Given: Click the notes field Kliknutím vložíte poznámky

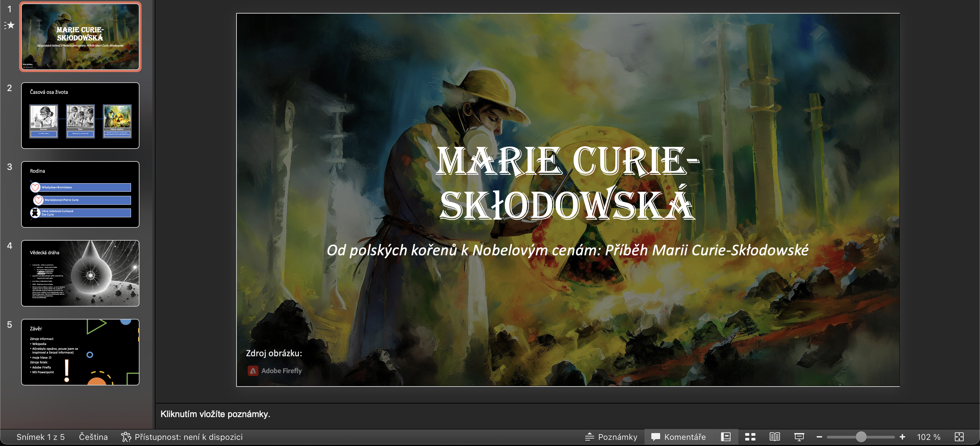Looking at the screenshot, I should [x=215, y=414].
